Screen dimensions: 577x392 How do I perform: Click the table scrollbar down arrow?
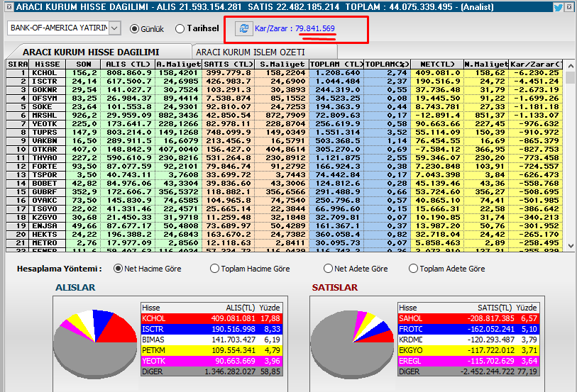[571, 246]
